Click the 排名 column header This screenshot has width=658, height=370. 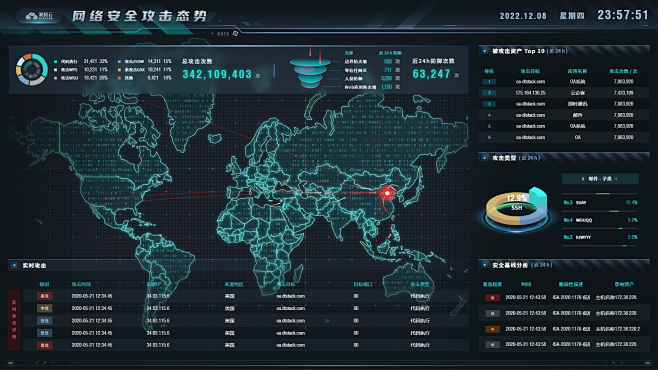pos(489,71)
